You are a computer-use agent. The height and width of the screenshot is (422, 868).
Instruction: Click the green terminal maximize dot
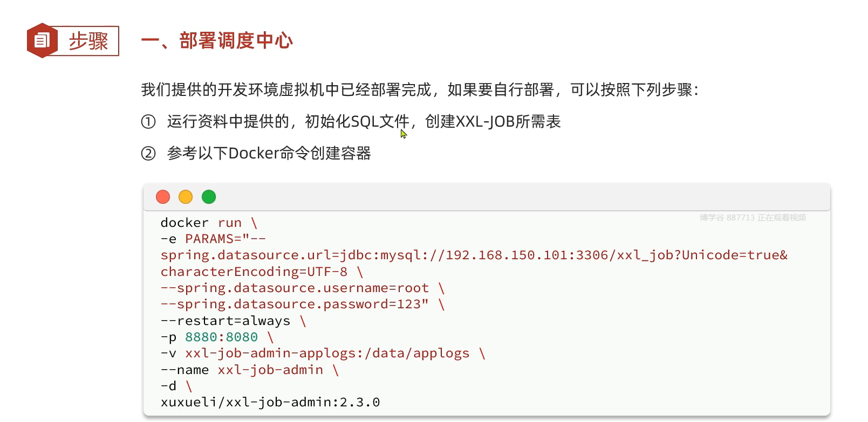209,197
